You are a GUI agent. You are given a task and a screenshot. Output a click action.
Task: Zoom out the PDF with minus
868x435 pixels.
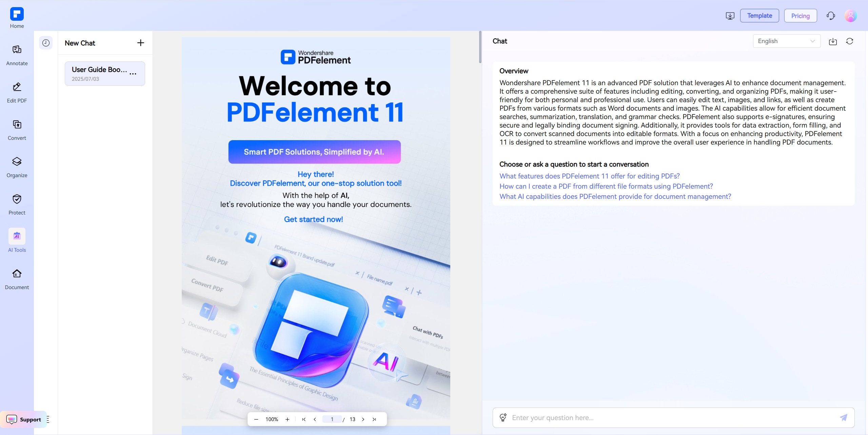pos(256,419)
